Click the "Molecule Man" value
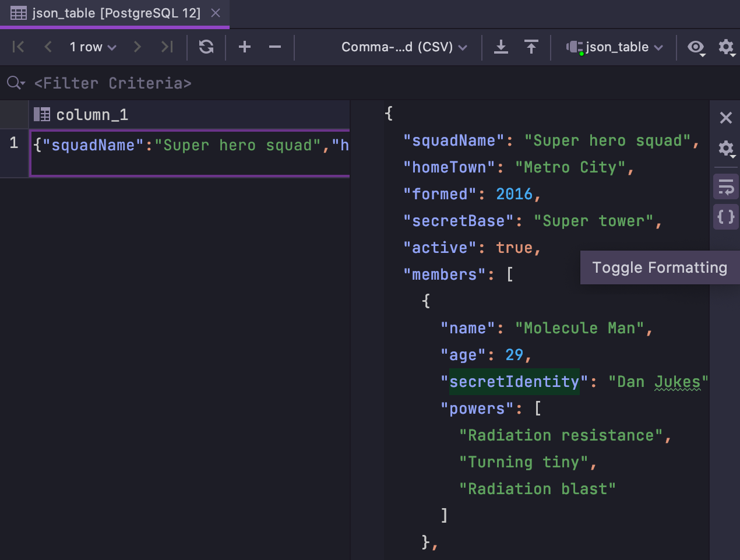740x560 pixels. [580, 328]
